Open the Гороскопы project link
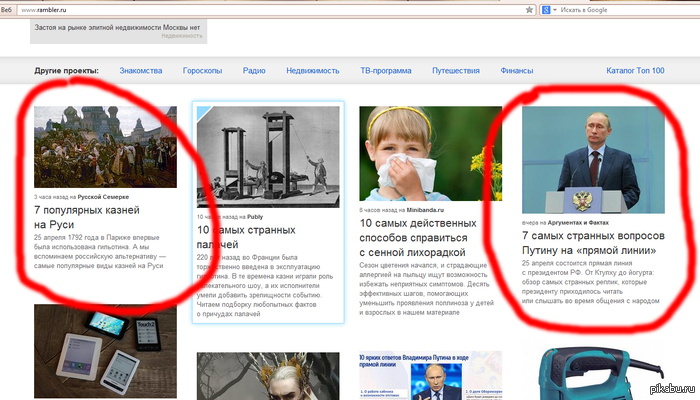Viewport: 700px width, 400px height. (x=202, y=71)
